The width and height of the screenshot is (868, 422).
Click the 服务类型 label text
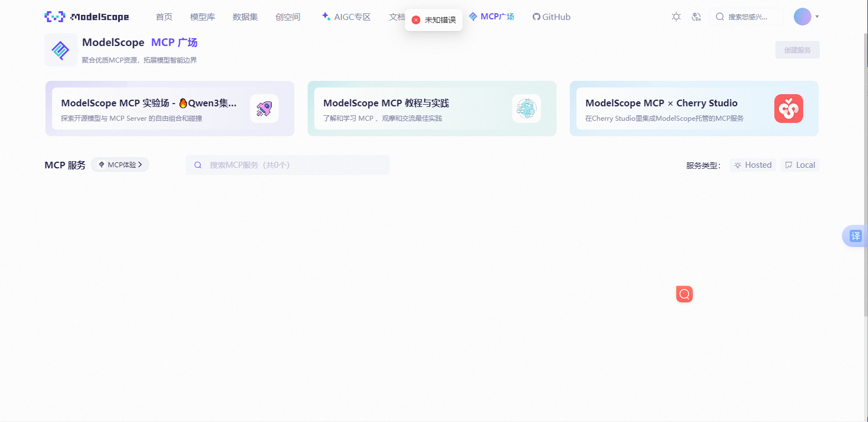tap(703, 165)
